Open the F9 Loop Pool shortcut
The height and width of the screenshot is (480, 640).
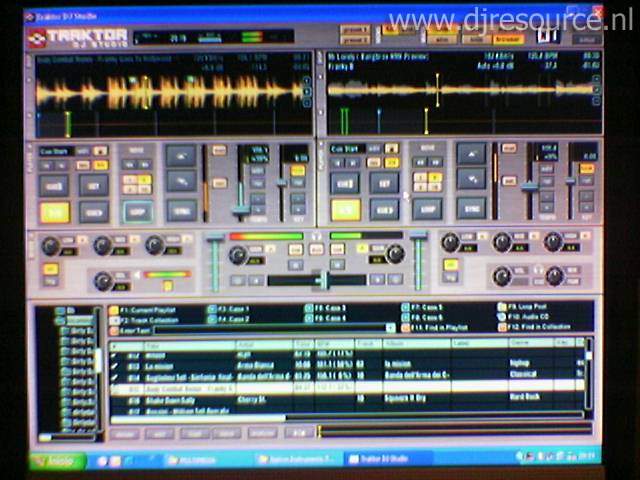tap(522, 306)
